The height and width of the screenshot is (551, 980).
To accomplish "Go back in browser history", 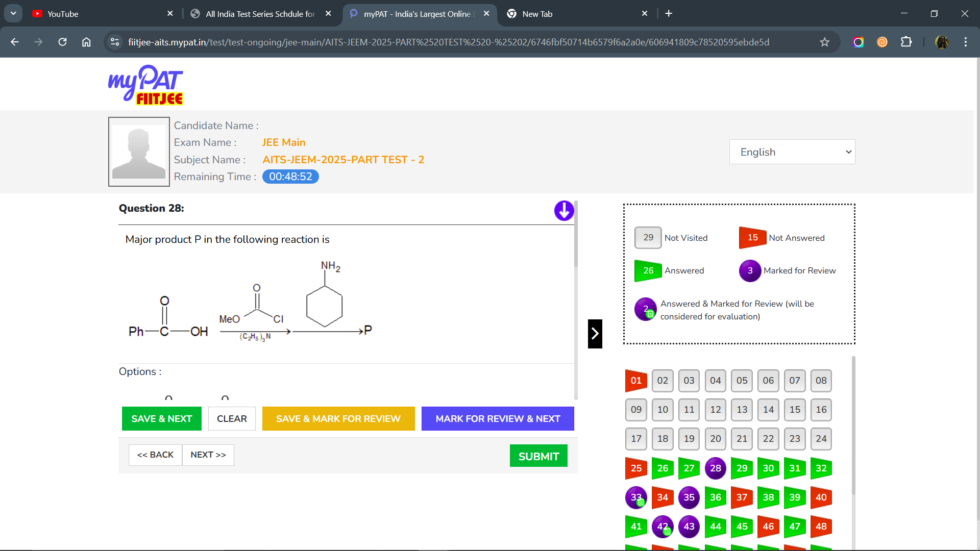I will (x=15, y=42).
